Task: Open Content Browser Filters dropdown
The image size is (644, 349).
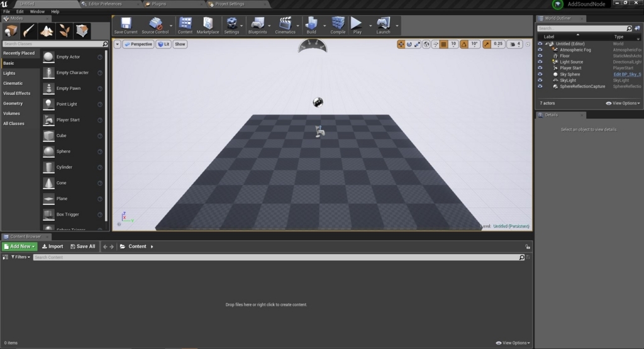Action: (x=21, y=257)
